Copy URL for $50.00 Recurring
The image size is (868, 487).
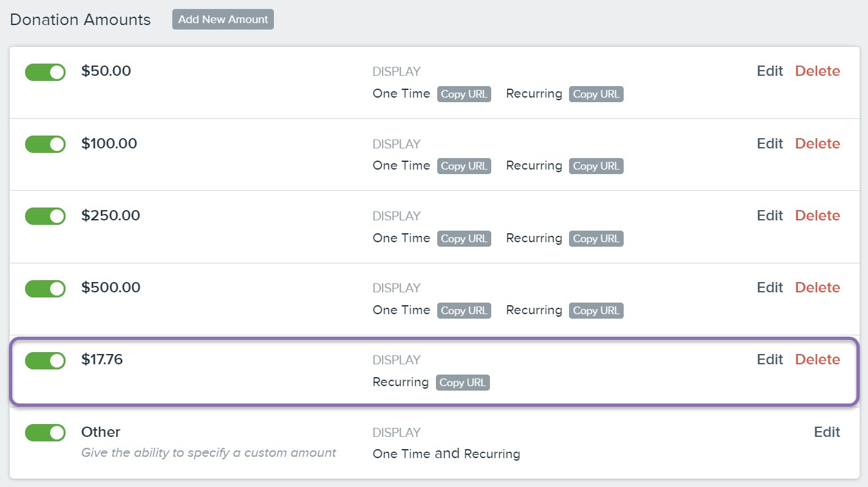pyautogui.click(x=596, y=94)
